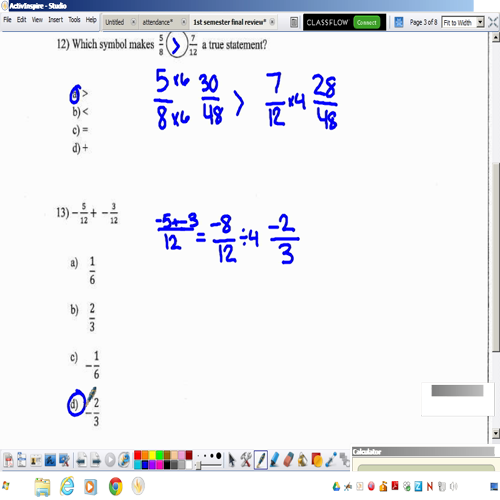Click answer option b) < in question 12

80,112
